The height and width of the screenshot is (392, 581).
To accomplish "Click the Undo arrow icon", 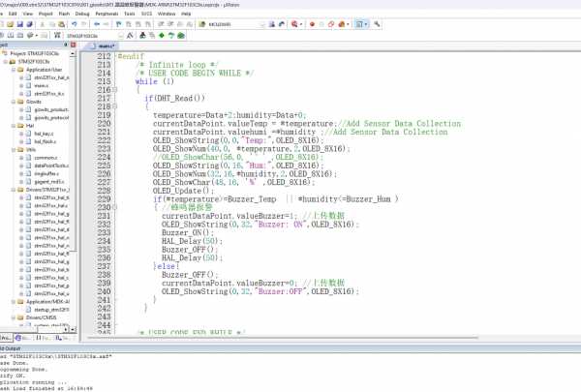I will pyautogui.click(x=75, y=24).
